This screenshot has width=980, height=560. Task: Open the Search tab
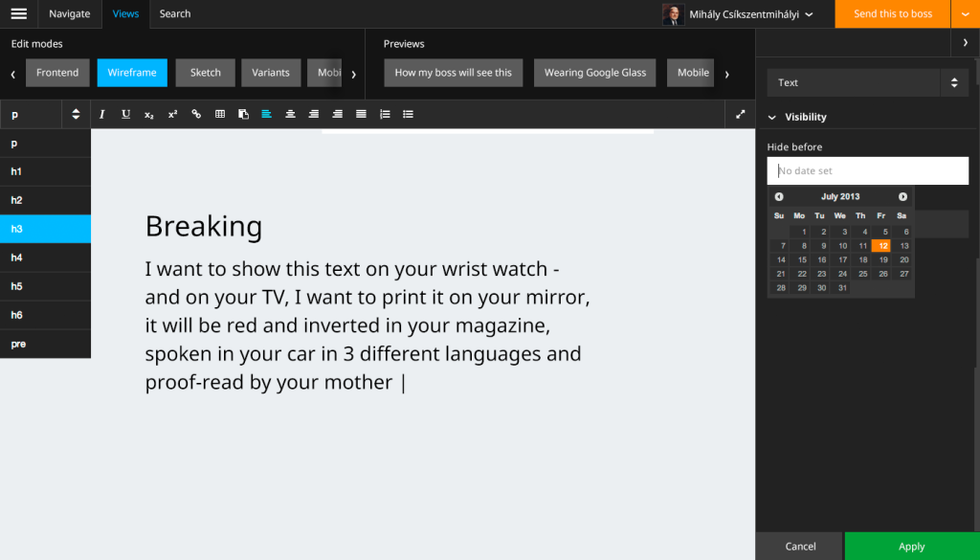[175, 13]
